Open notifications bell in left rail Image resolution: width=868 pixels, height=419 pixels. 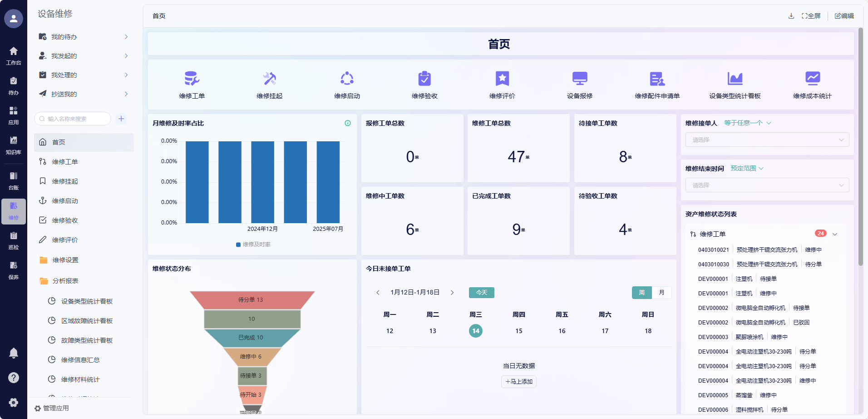(14, 353)
